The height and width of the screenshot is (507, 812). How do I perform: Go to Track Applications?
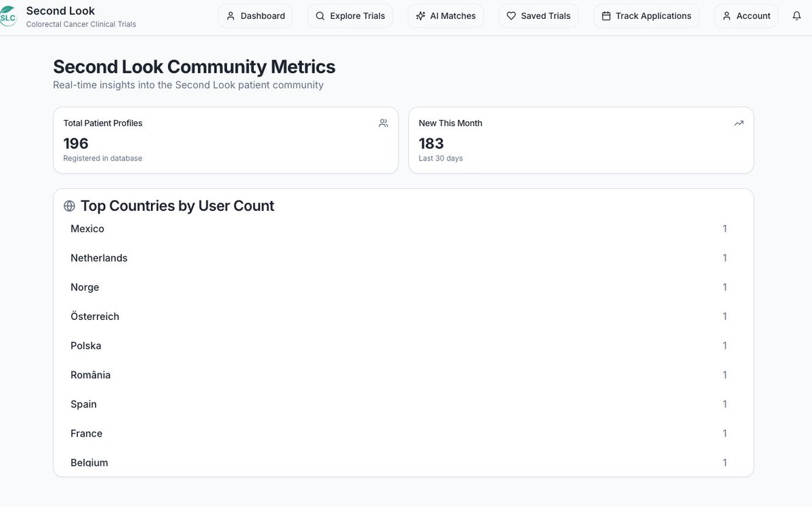[646, 16]
